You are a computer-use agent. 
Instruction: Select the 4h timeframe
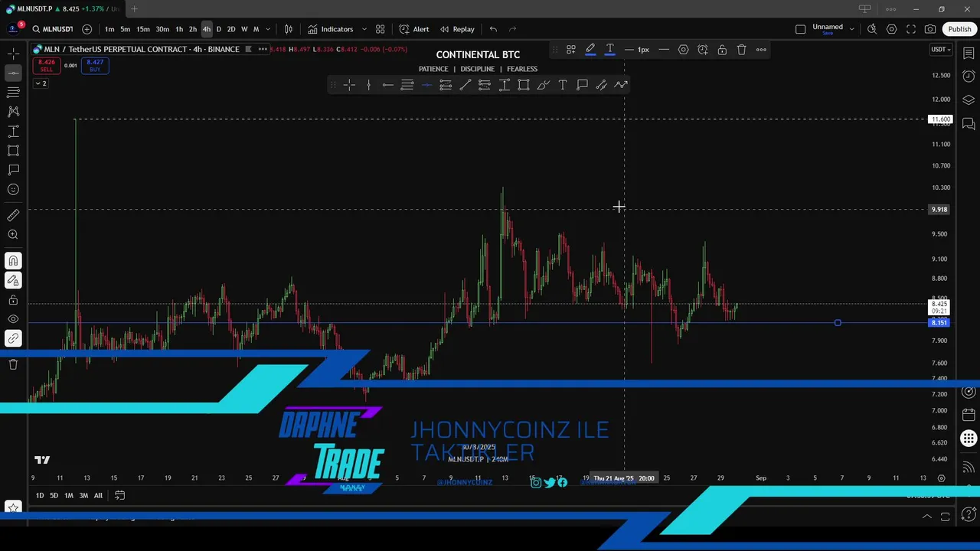(206, 29)
